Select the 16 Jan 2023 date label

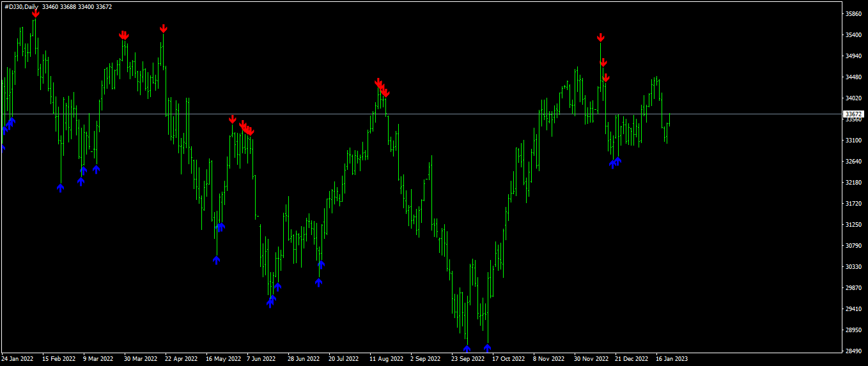tap(672, 359)
